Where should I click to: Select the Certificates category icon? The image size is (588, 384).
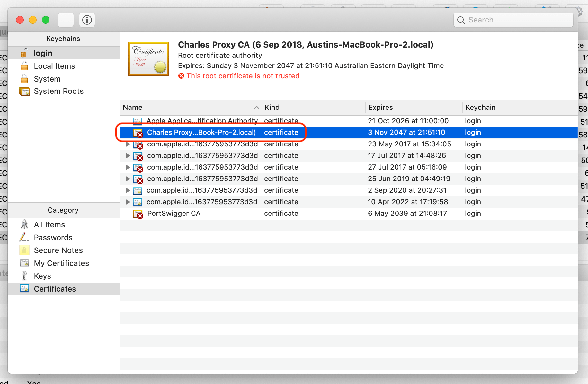pos(24,289)
